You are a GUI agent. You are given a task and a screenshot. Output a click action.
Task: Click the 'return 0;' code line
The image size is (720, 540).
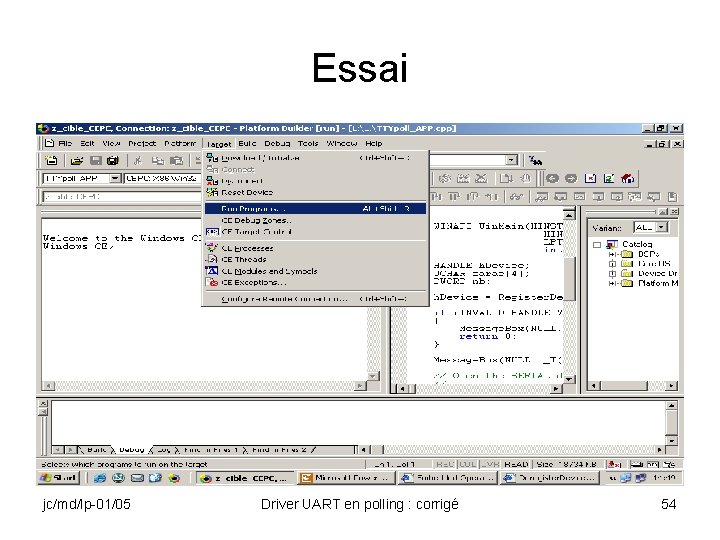click(487, 336)
